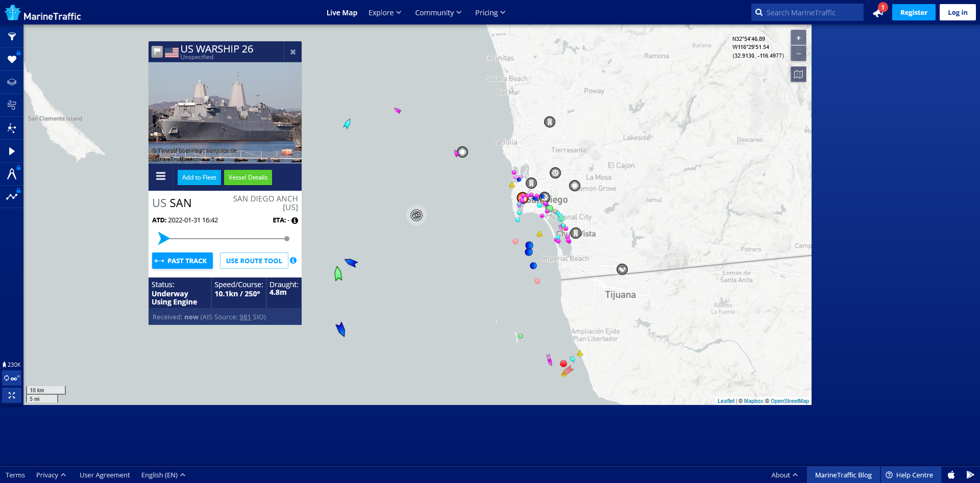Open the Leaflet attribution link

pyautogui.click(x=726, y=401)
